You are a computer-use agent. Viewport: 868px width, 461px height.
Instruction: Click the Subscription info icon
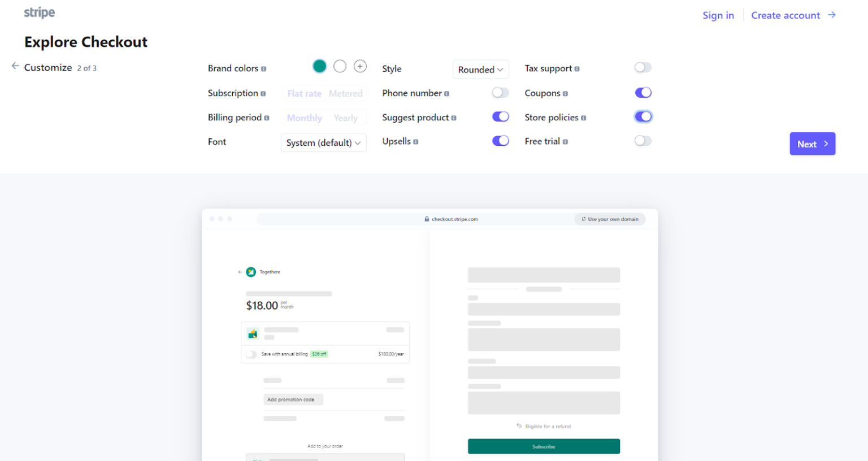263,93
